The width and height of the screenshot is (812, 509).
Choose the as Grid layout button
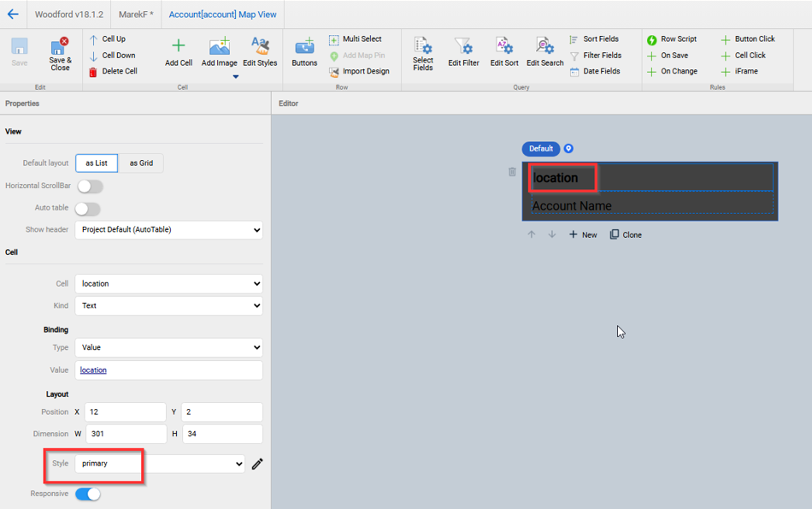click(141, 163)
